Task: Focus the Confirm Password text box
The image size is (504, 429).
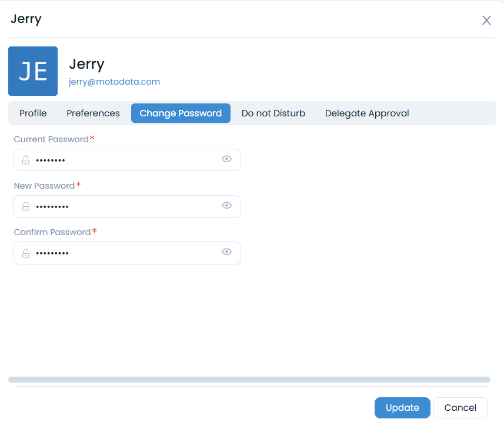Action: point(124,253)
